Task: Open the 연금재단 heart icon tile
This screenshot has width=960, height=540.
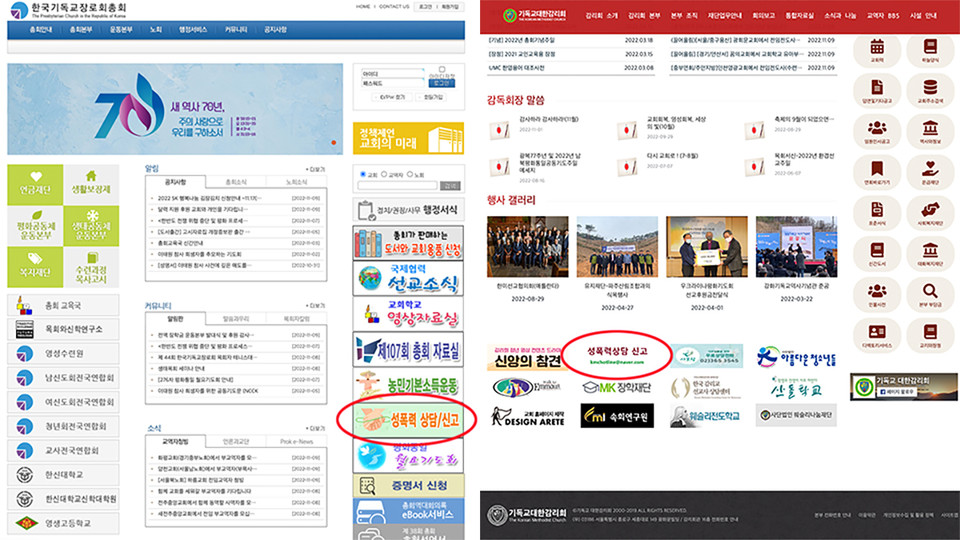Action: point(35,184)
